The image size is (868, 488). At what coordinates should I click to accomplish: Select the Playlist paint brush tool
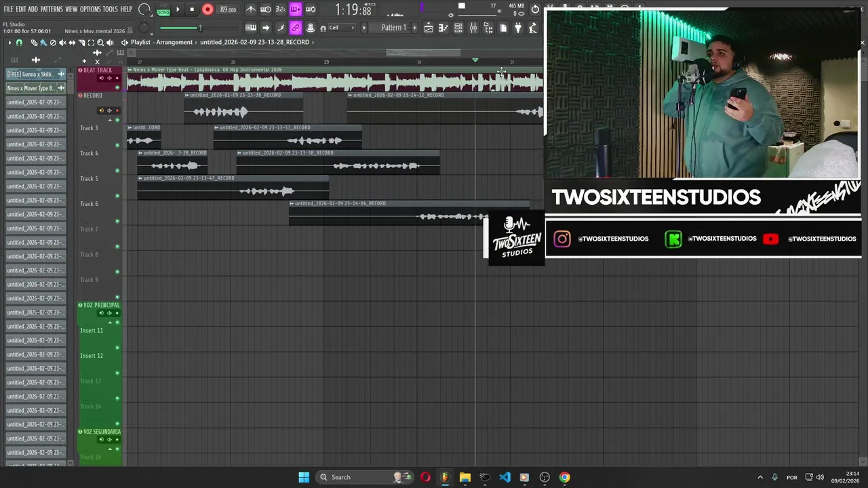point(43,43)
